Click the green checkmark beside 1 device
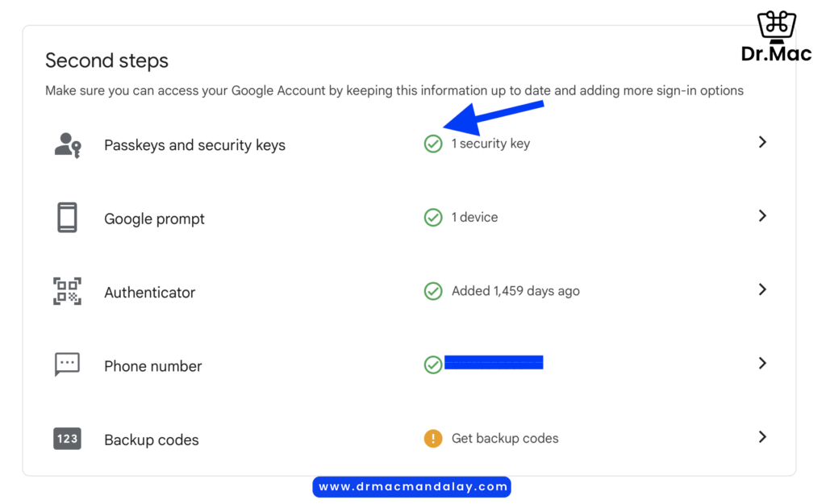826x504 pixels. (433, 217)
